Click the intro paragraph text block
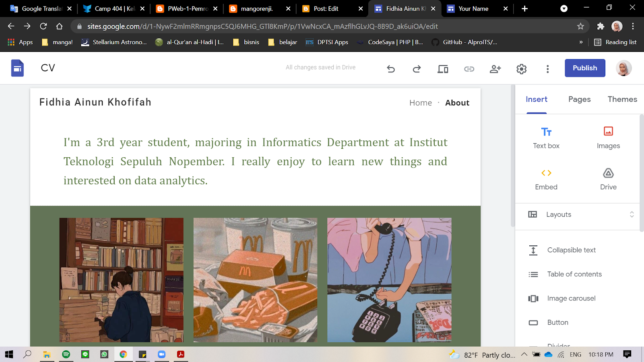Image resolution: width=644 pixels, height=362 pixels. point(255,161)
